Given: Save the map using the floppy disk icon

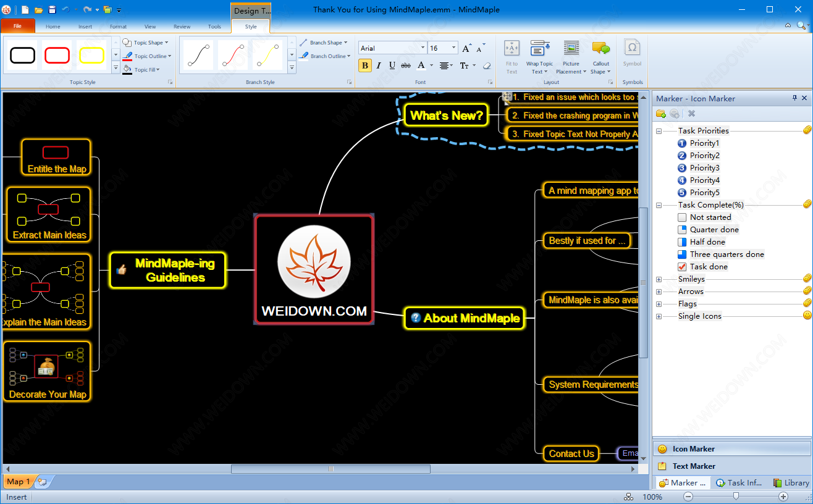Looking at the screenshot, I should [x=52, y=9].
